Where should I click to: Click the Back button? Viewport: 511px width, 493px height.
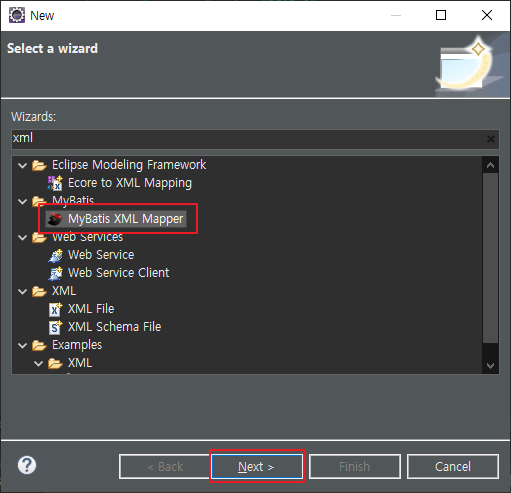(x=165, y=466)
